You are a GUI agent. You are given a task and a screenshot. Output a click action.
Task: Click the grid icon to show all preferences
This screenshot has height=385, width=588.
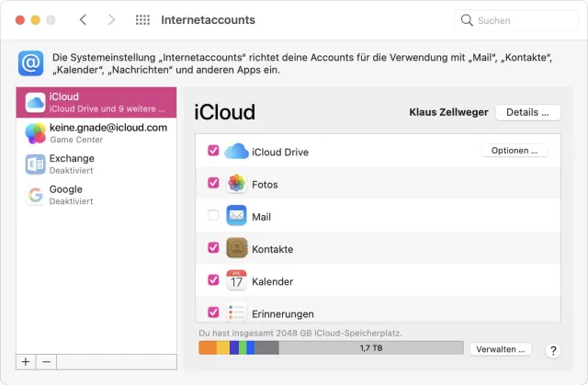pyautogui.click(x=142, y=19)
